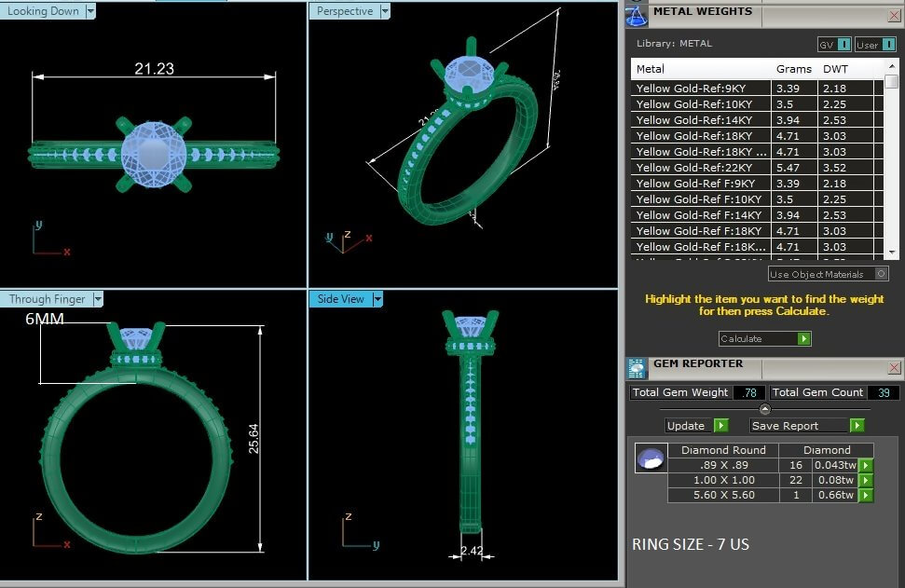This screenshot has height=588, width=905.
Task: Open the Perspective viewport dropdown arrow
Action: [x=385, y=11]
